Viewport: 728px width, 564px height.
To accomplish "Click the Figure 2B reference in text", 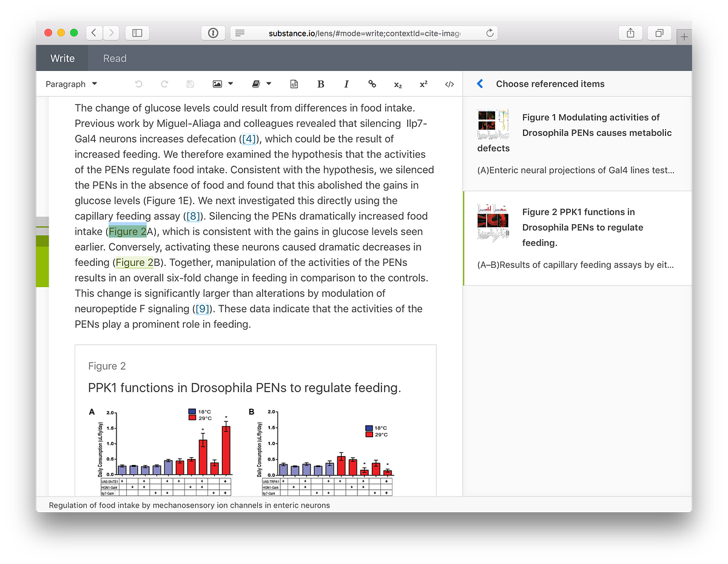I will tap(134, 262).
